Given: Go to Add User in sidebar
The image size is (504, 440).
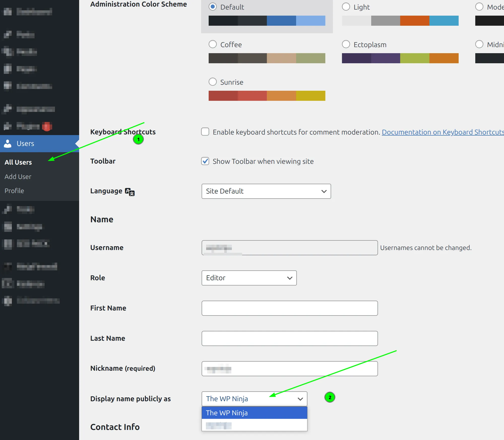Looking at the screenshot, I should (x=18, y=177).
